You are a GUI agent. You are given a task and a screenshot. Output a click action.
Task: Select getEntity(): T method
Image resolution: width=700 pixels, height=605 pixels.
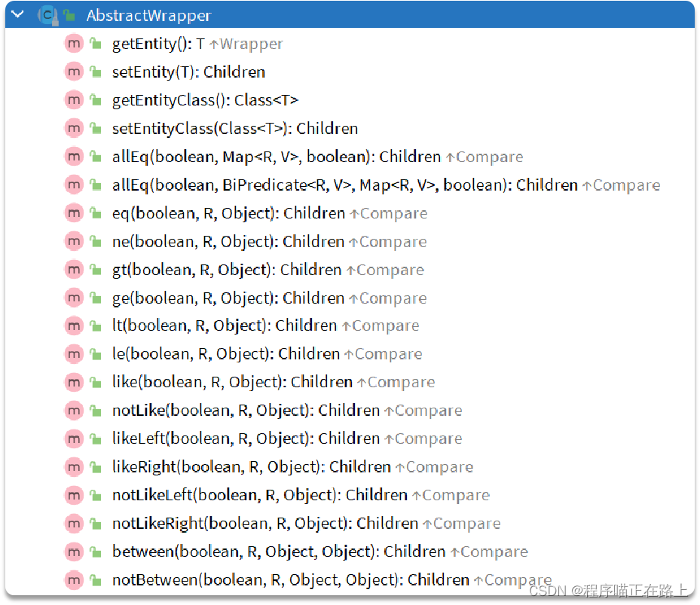[158, 44]
